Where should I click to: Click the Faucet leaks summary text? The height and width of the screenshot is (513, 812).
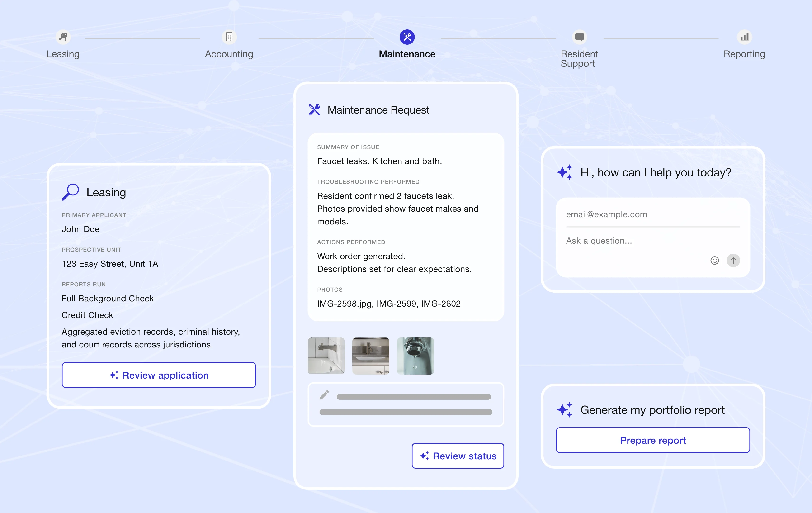pyautogui.click(x=379, y=161)
